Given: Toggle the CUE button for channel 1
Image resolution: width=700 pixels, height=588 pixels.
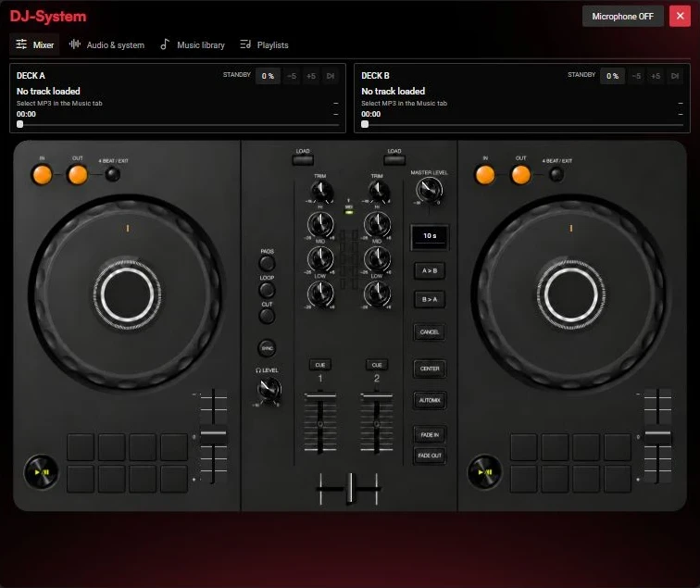Looking at the screenshot, I should coord(320,365).
